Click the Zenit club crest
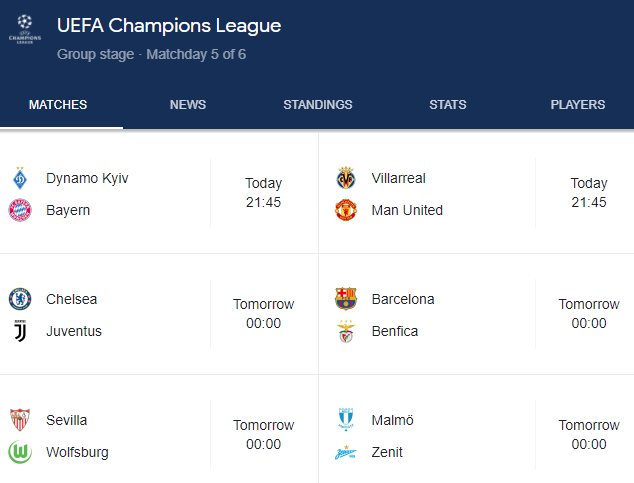 [x=346, y=452]
